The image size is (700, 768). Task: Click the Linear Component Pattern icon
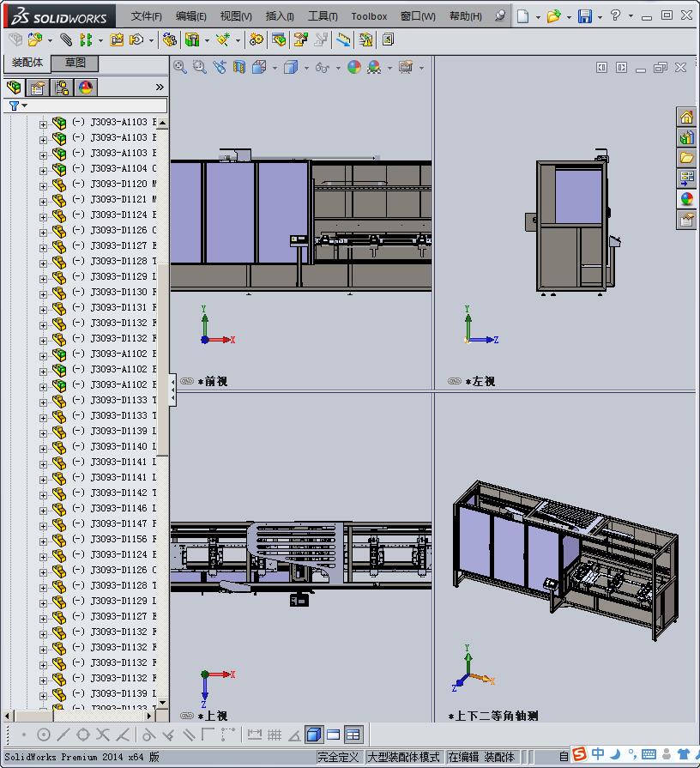[86, 39]
